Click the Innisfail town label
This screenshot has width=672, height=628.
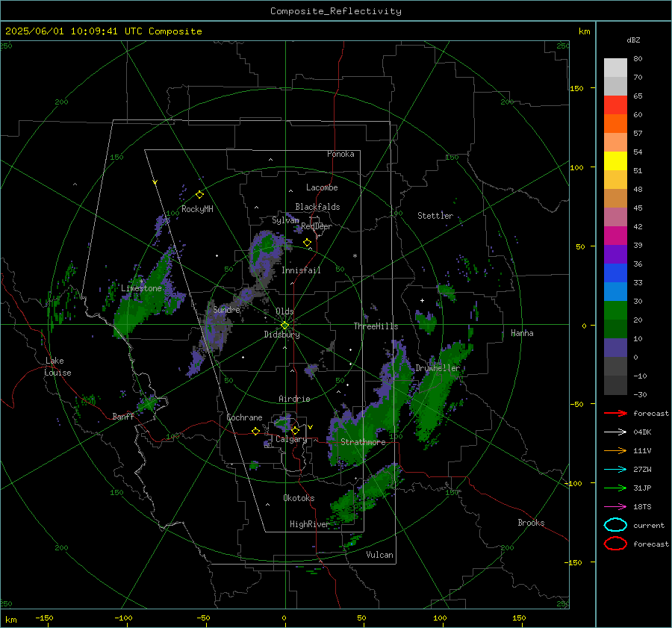tap(301, 270)
